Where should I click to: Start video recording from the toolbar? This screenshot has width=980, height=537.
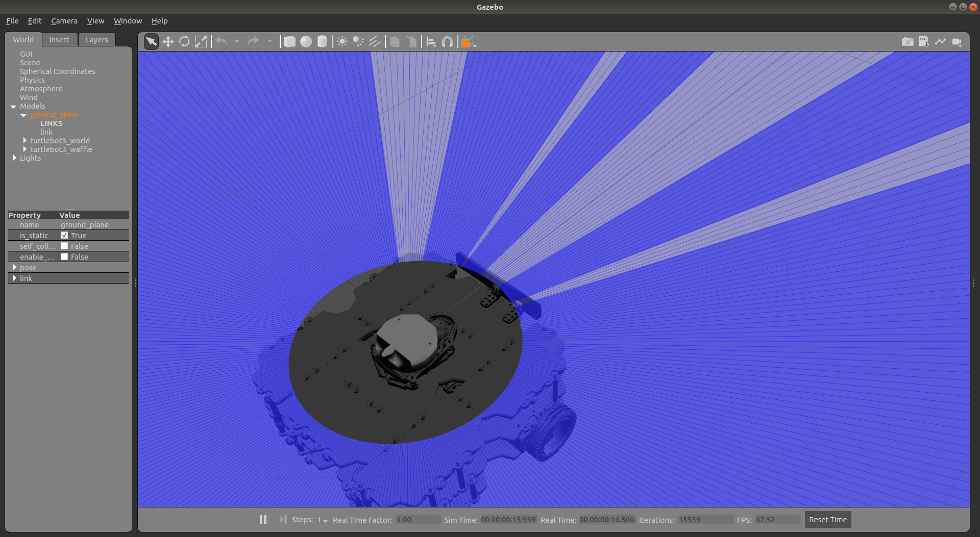[957, 42]
